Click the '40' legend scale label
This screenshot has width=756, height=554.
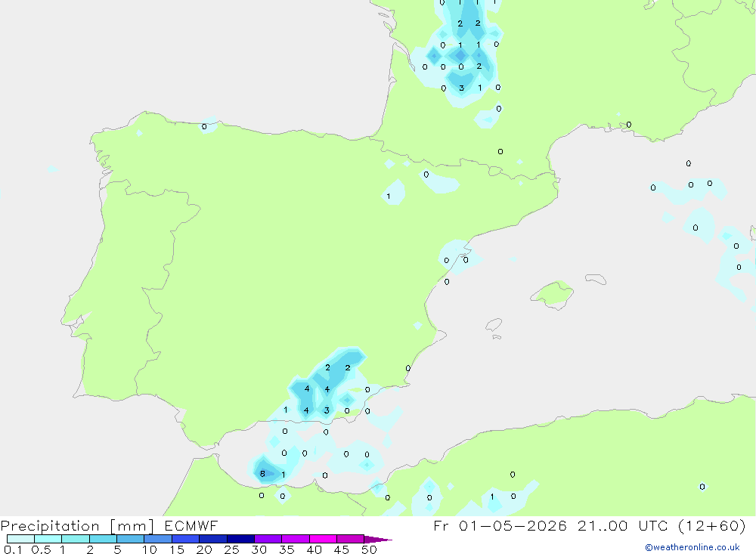click(314, 549)
